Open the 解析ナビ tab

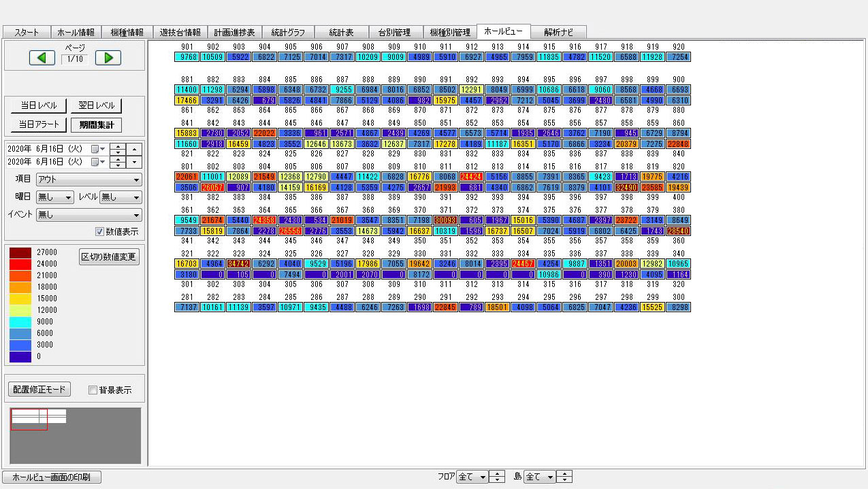pyautogui.click(x=558, y=32)
